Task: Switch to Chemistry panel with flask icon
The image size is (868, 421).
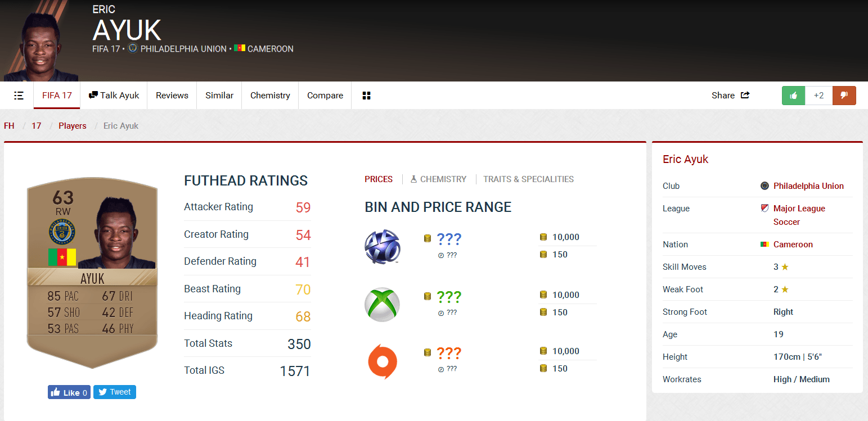Action: tap(438, 179)
